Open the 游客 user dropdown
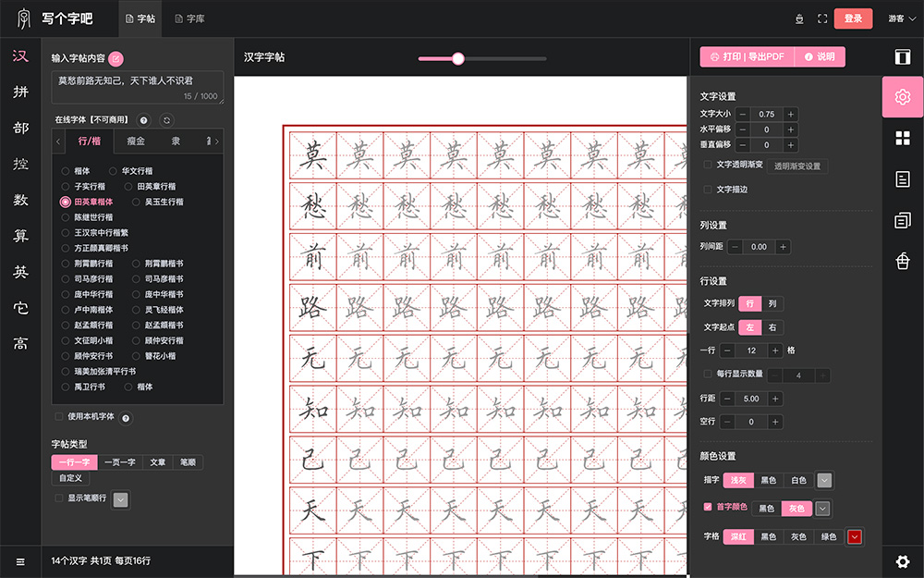This screenshot has height=578, width=924. tap(902, 18)
